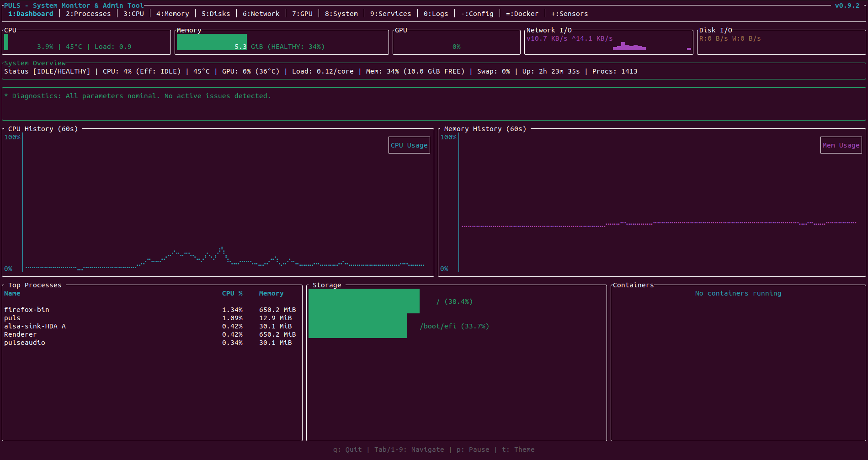This screenshot has width=868, height=460.
Task: Click firefox-bin's 650.2 MiB memory value
Action: point(277,310)
